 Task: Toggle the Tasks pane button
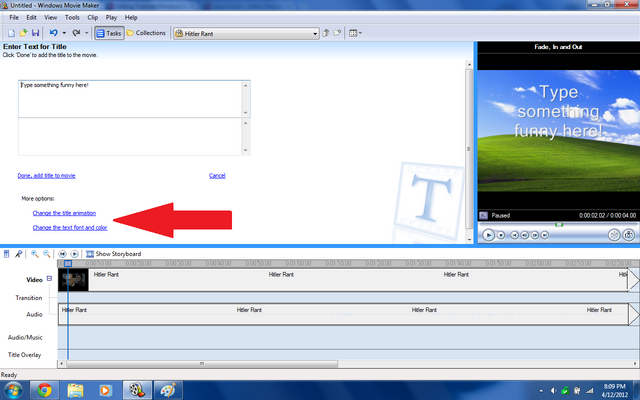click(109, 33)
